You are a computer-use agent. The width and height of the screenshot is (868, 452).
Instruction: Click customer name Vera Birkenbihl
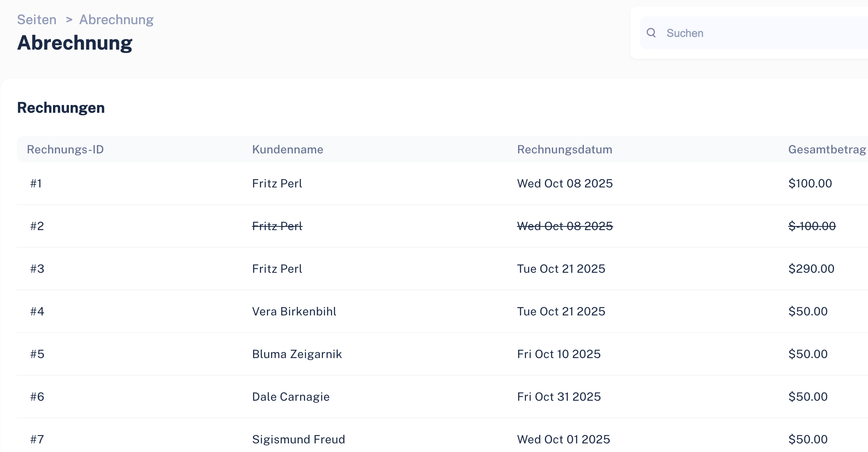click(294, 311)
